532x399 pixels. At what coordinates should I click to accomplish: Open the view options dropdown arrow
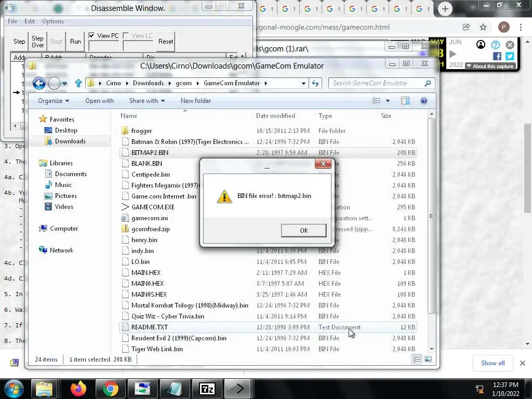coord(388,101)
